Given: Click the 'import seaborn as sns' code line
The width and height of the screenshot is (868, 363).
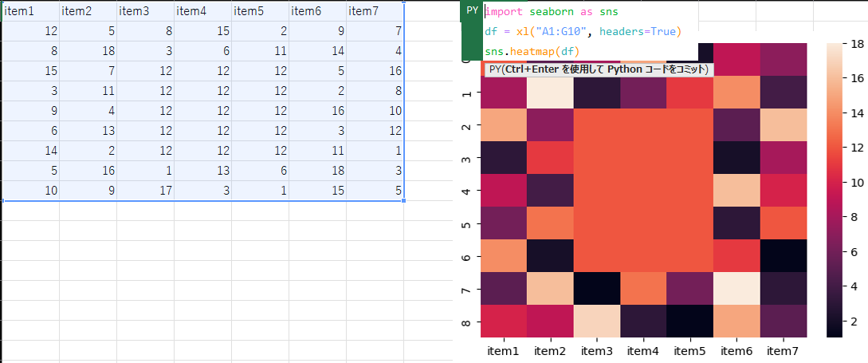Looking at the screenshot, I should coord(552,12).
